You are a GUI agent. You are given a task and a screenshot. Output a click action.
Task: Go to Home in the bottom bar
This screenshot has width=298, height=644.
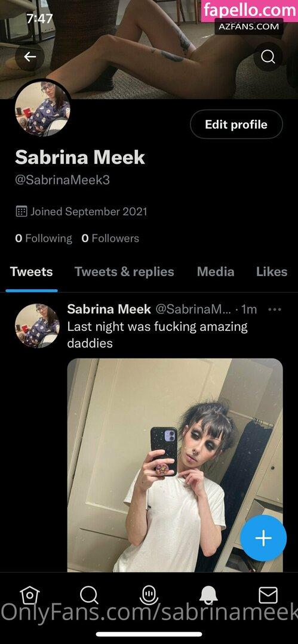pos(30,595)
